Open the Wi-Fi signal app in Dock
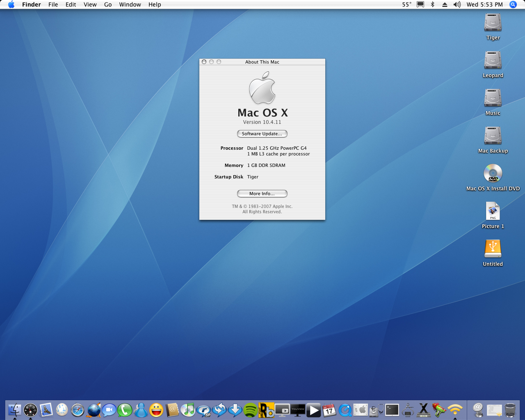The width and height of the screenshot is (525, 420). tap(455, 410)
